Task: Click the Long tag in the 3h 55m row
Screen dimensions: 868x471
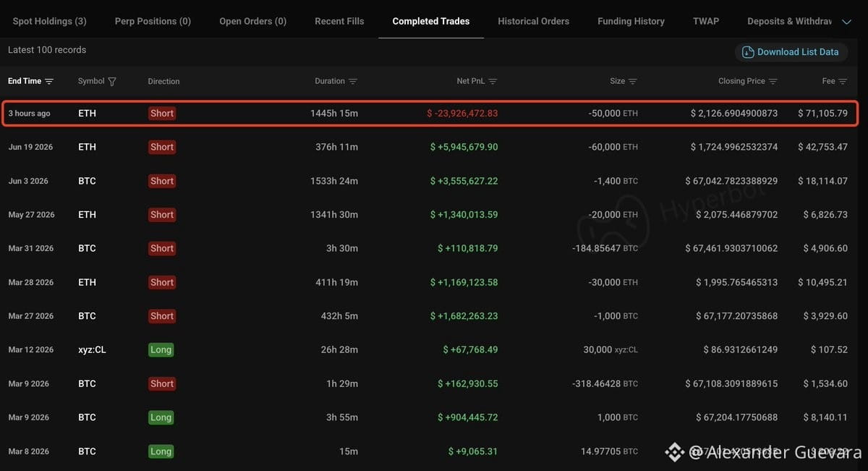Action: (161, 417)
